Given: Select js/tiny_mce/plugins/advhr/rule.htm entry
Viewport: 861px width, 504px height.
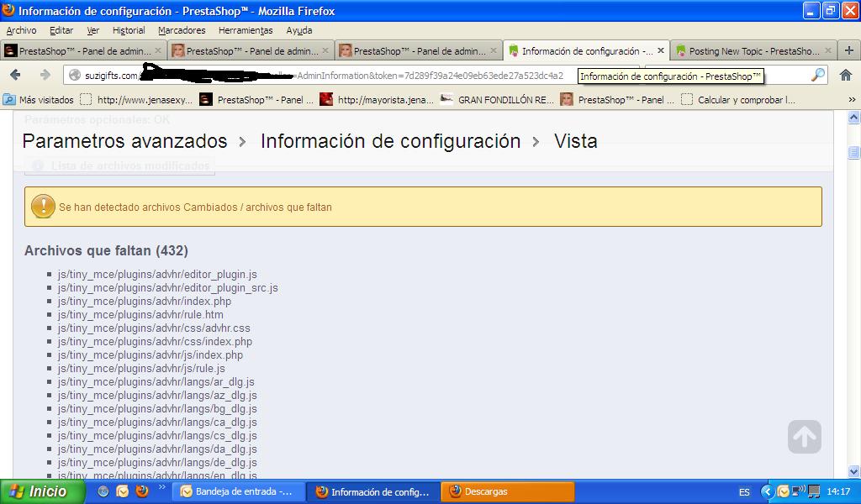Looking at the screenshot, I should click(x=140, y=315).
